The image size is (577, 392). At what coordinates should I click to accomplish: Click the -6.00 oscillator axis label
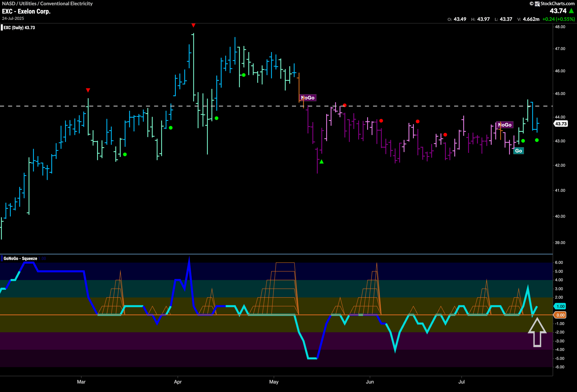pos(560,367)
